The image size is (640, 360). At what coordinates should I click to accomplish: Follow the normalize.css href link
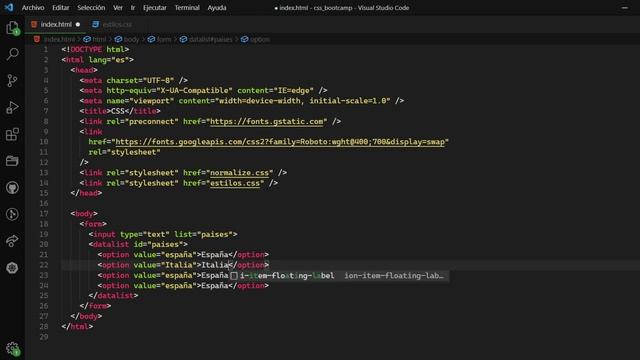click(239, 173)
